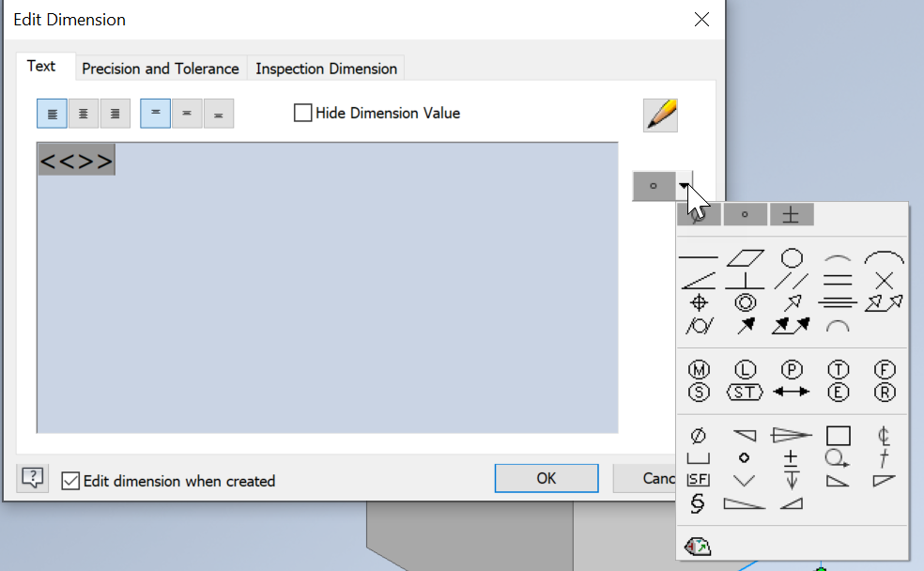The height and width of the screenshot is (571, 924).
Task: Confirm the dialog with OK
Action: coord(546,478)
